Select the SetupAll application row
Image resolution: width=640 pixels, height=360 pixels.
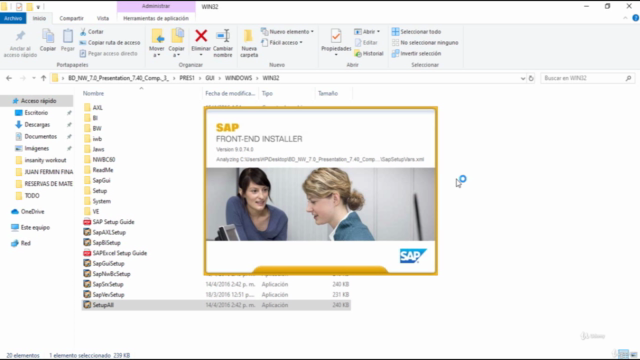(216, 305)
